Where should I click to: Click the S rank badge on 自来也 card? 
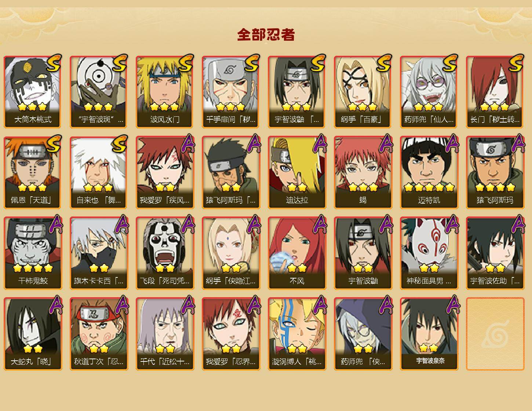point(120,144)
